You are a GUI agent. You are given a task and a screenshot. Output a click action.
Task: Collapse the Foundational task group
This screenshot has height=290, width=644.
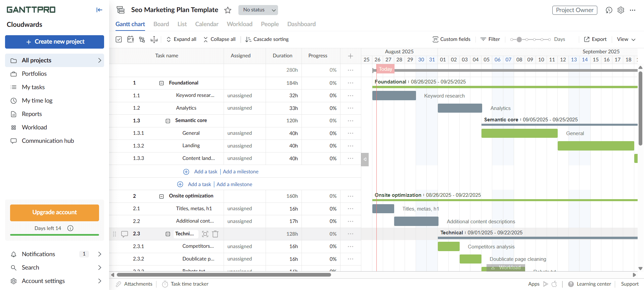162,83
